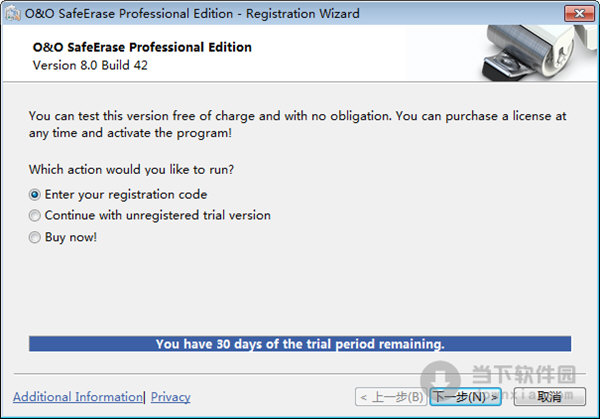Click the SafeErase app icon in title bar
Viewport: 600px width, 419px height.
tap(12, 14)
